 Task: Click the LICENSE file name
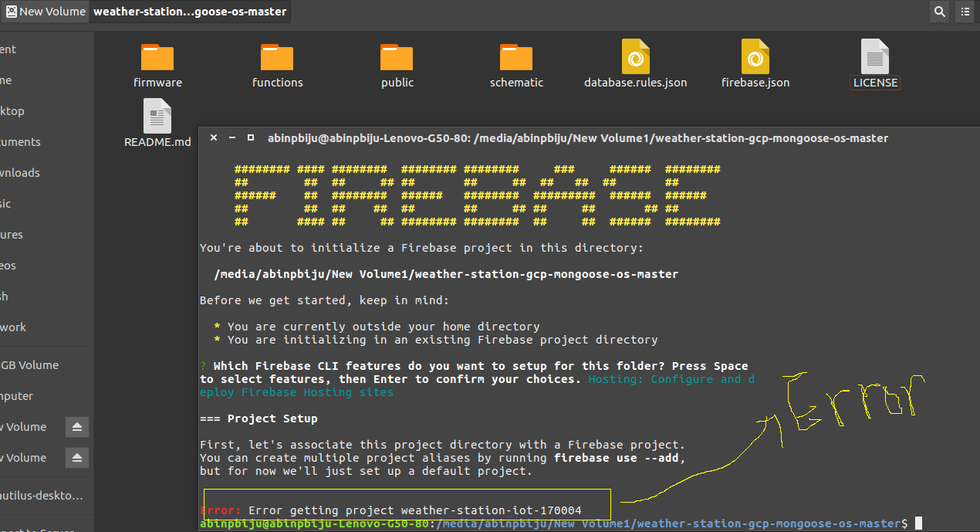[x=875, y=83]
